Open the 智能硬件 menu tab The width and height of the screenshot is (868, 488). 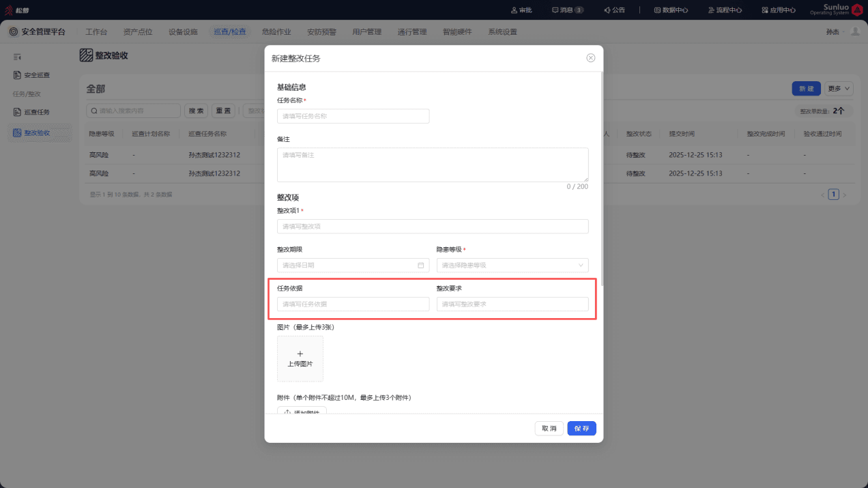coord(457,32)
